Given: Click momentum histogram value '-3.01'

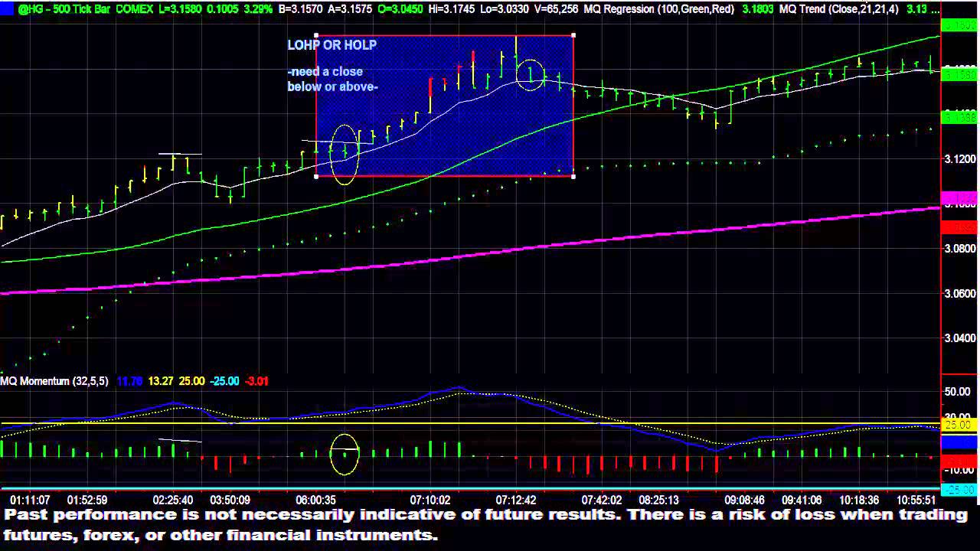Looking at the screenshot, I should point(256,381).
